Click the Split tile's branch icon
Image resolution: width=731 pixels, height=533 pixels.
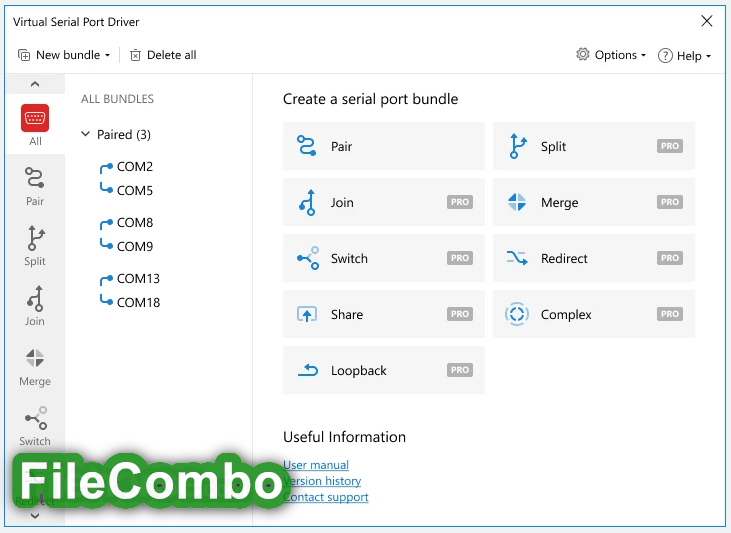point(517,146)
